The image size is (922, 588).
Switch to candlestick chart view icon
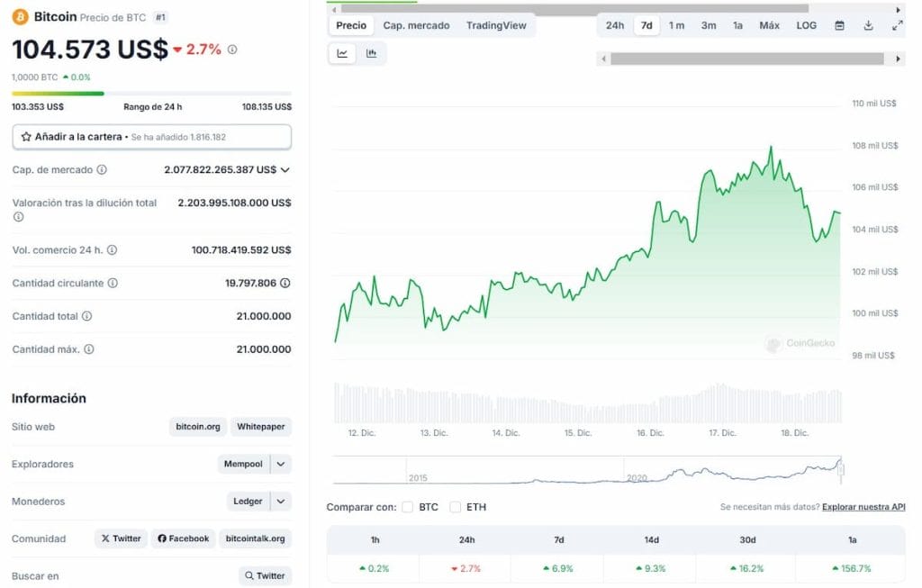pos(372,53)
